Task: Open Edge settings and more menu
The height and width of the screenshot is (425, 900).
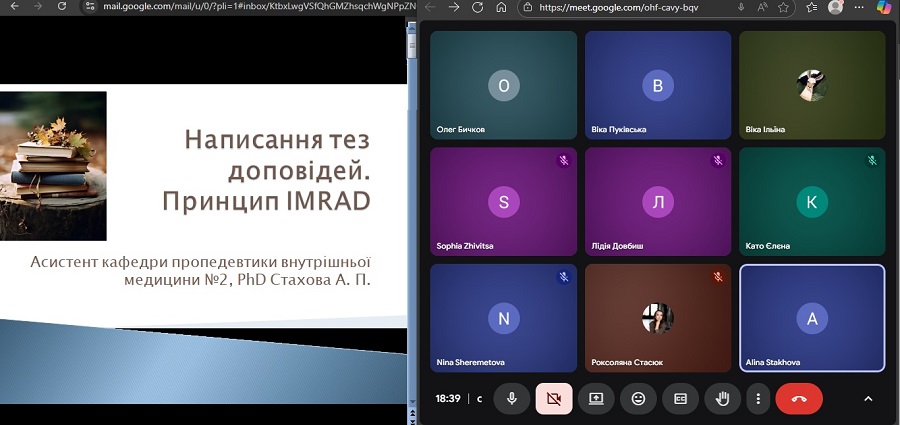Action: tap(860, 7)
